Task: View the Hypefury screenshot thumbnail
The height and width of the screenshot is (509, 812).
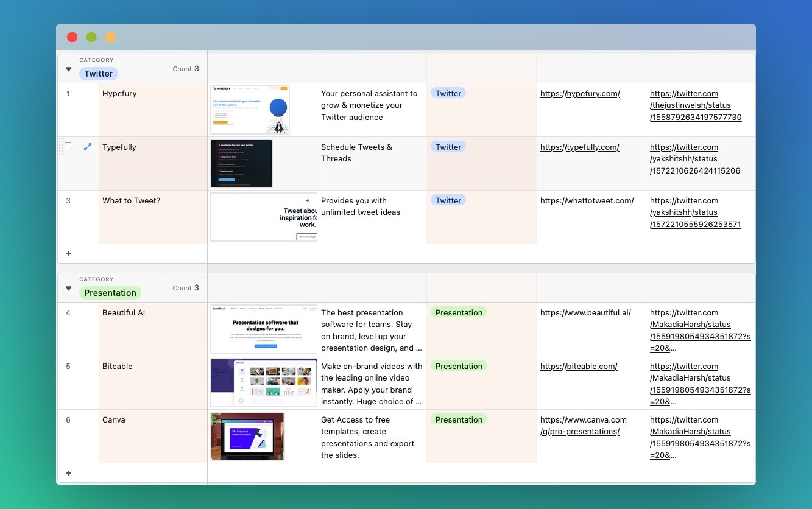Action: point(250,110)
